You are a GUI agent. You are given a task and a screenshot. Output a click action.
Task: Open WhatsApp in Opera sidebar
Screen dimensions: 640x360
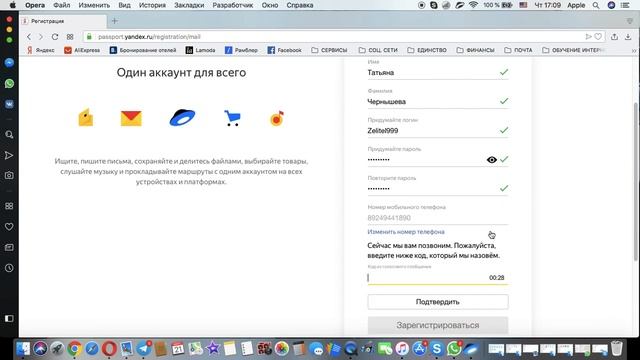[9, 83]
